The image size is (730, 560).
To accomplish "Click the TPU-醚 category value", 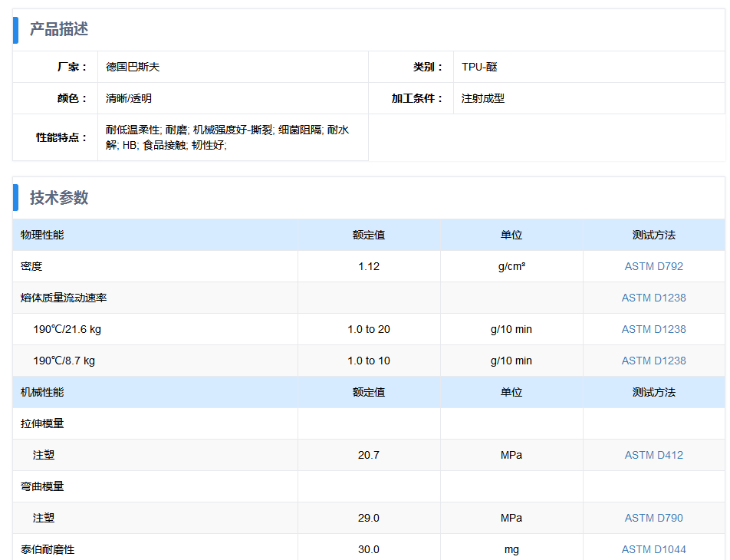I will tap(479, 67).
